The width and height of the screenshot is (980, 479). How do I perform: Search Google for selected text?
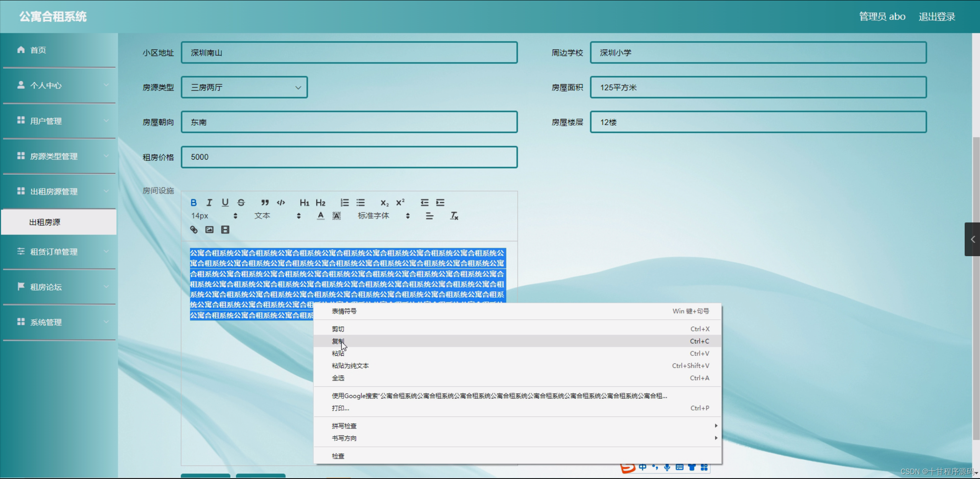(518, 396)
